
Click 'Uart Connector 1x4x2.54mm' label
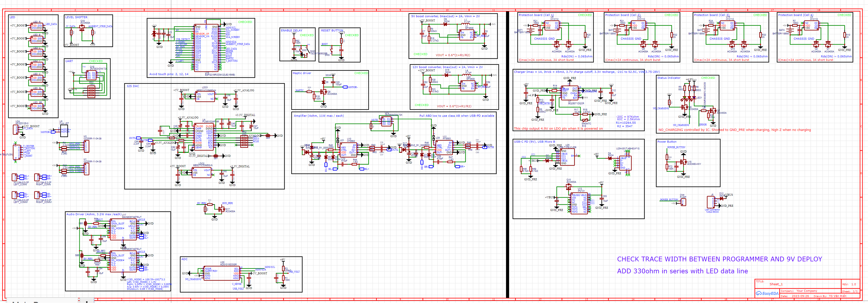tap(712, 211)
